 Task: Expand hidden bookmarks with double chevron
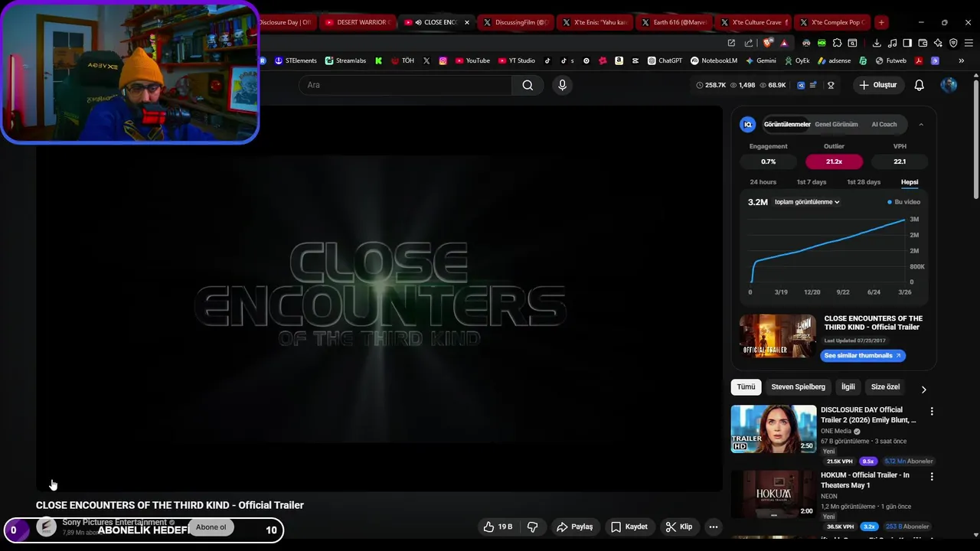(x=961, y=60)
